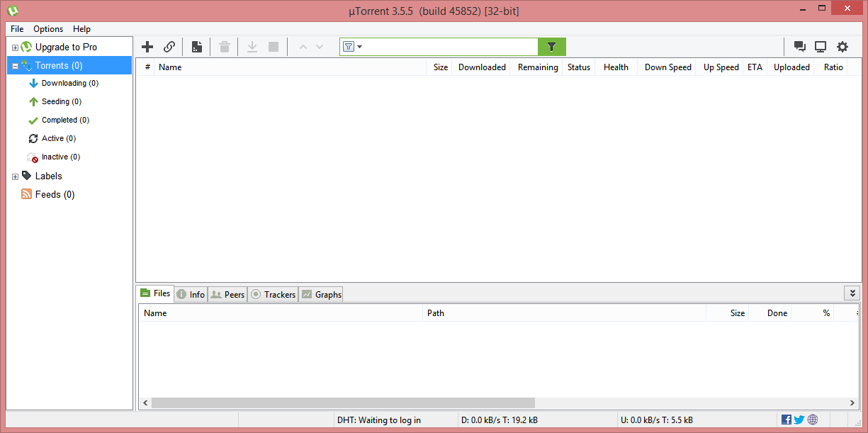Click DHT: Waiting to log in status
Image resolution: width=868 pixels, height=433 pixels.
pyautogui.click(x=379, y=420)
